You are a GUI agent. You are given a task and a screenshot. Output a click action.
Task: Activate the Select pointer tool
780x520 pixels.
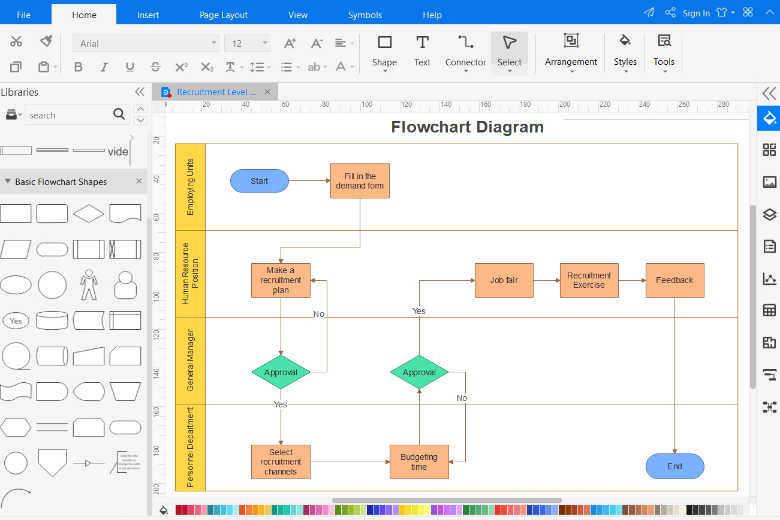(509, 53)
